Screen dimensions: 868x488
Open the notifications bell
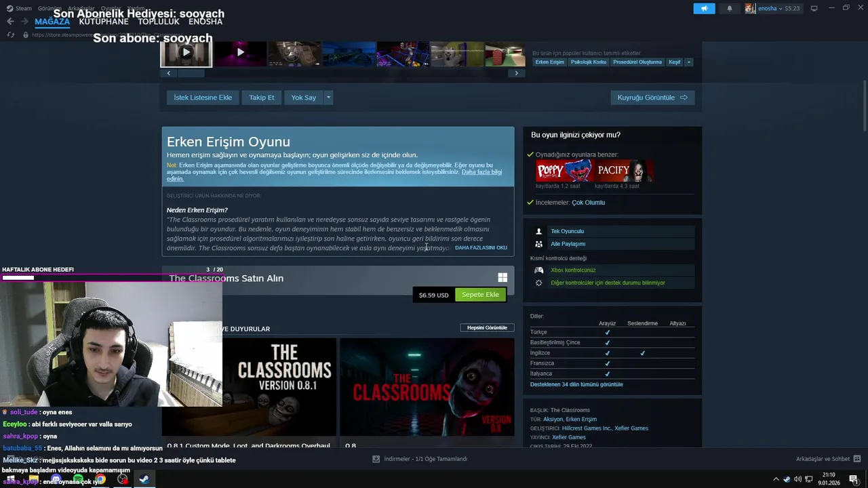point(730,8)
